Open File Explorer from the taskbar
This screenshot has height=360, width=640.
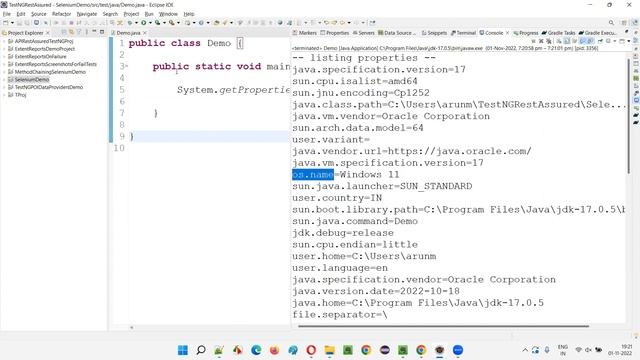pyautogui.click(x=329, y=350)
